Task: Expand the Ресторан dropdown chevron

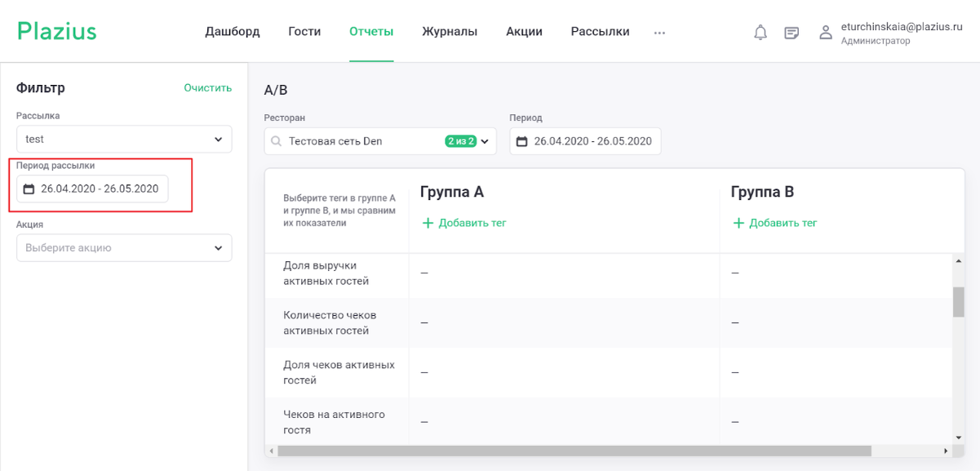Action: (x=486, y=141)
